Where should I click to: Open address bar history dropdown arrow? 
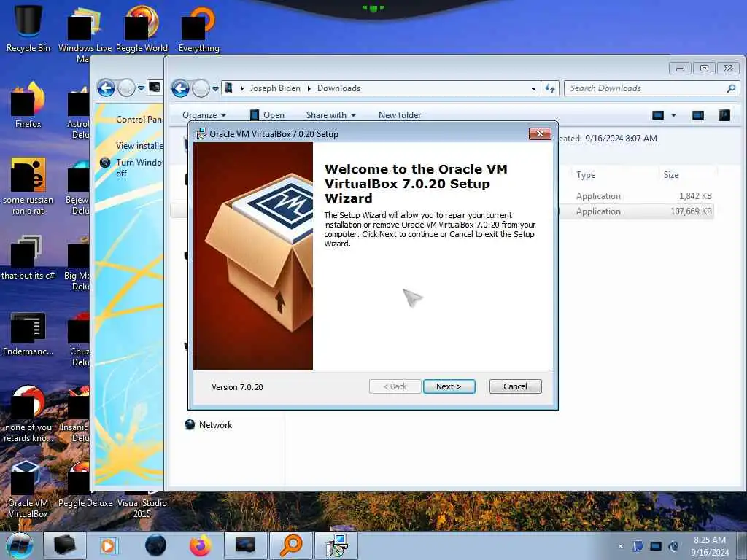click(533, 88)
